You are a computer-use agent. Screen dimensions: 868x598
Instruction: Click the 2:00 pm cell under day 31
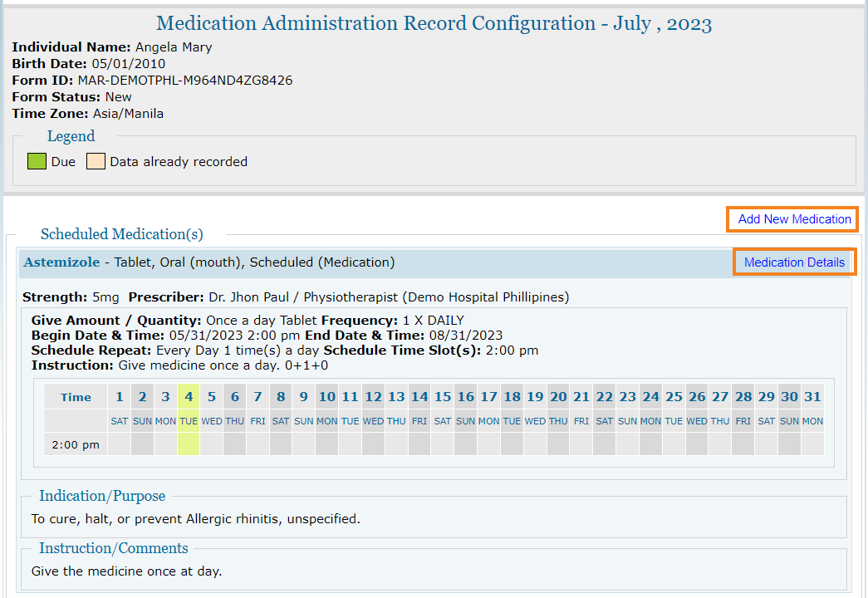(812, 444)
